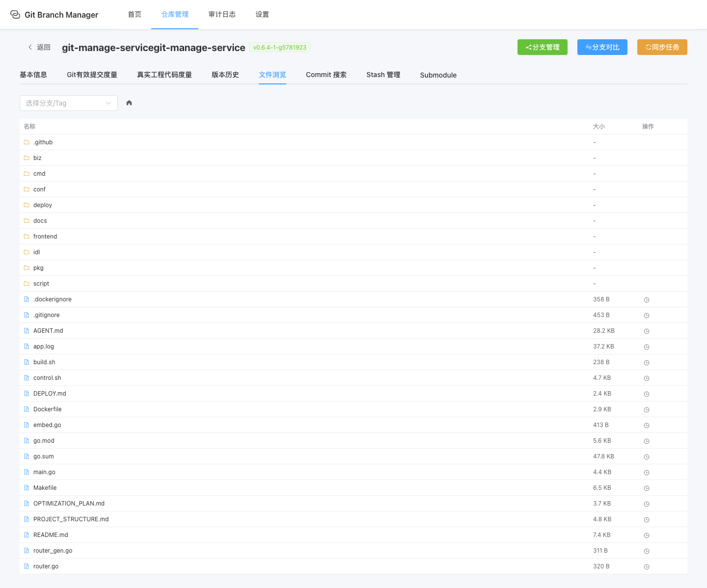Open the Stash 管理 tab

click(383, 75)
